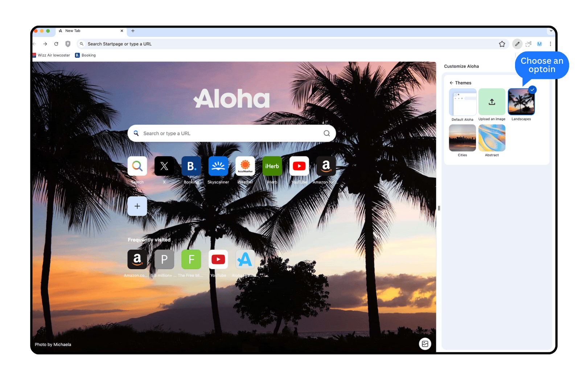Bookmark this page with the star icon
This screenshot has width=588, height=380.
[502, 44]
